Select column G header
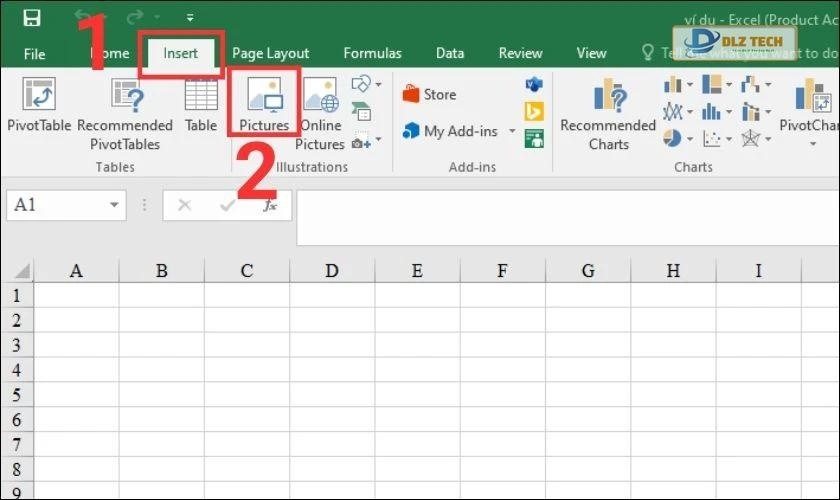Viewport: 840px width, 500px height. coord(588,271)
